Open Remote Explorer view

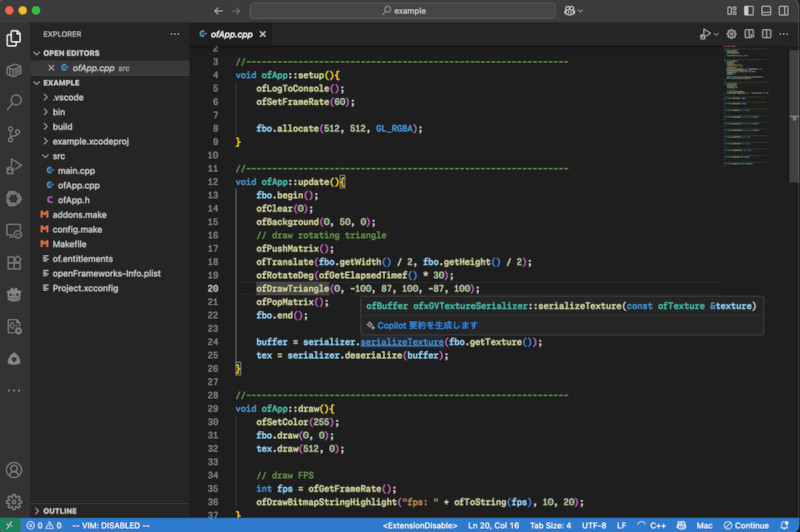pos(14,231)
